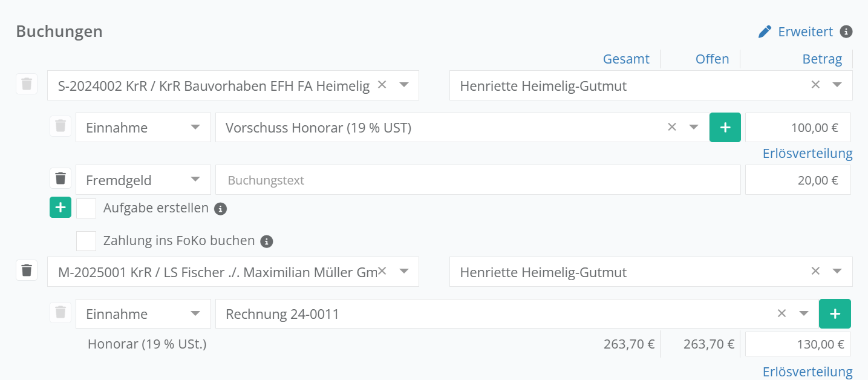
Task: Click the Buchungstext input field
Action: [x=478, y=180]
